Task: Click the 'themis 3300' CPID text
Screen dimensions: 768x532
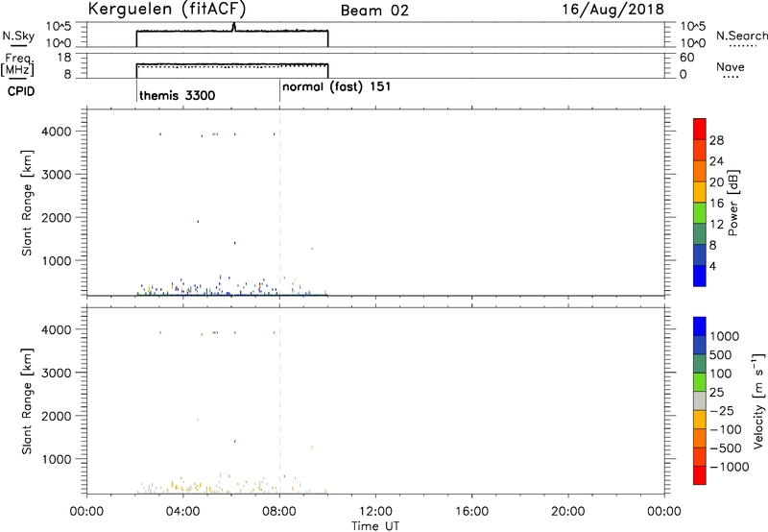Action: pyautogui.click(x=178, y=95)
